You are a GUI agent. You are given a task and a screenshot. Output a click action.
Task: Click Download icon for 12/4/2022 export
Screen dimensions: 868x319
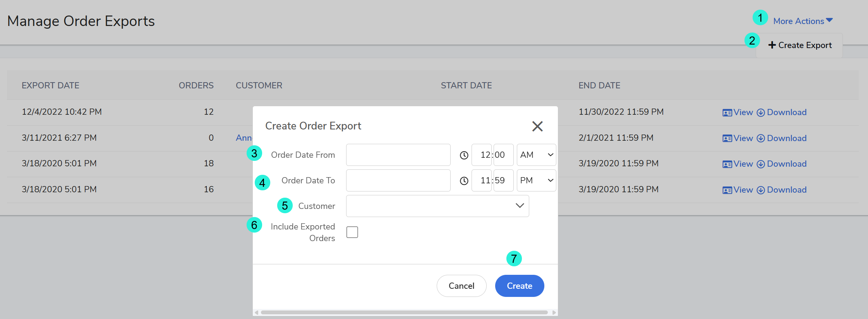760,113
